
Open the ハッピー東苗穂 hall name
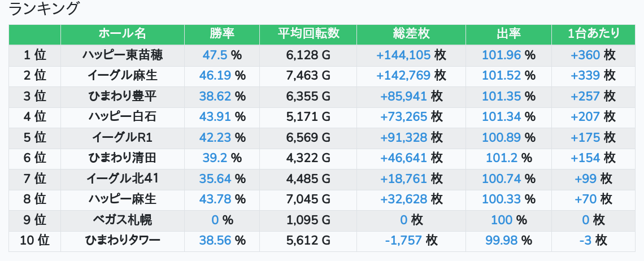122,55
